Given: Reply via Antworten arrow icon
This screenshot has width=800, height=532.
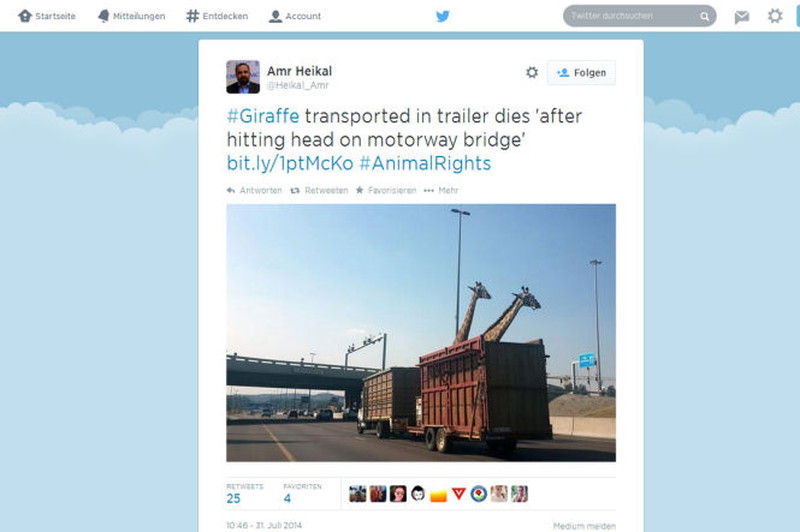Looking at the screenshot, I should tap(231, 190).
